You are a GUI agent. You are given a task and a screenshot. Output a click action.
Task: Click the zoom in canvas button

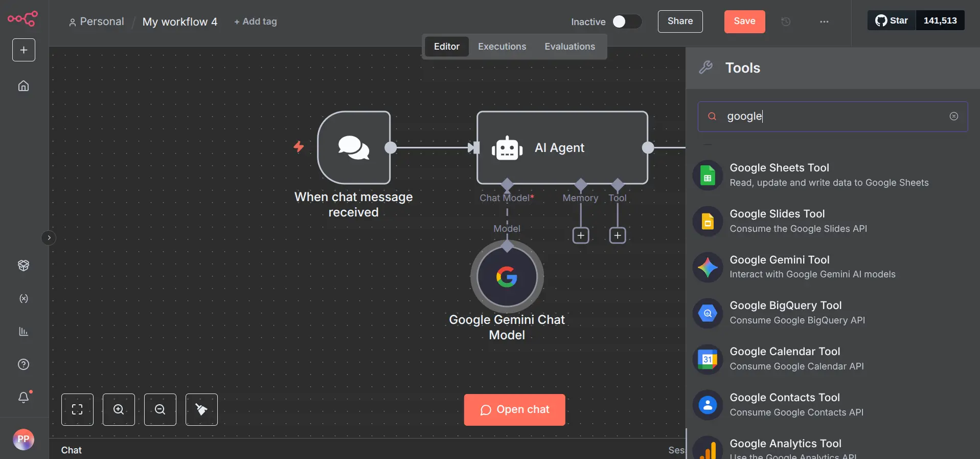coord(119,409)
